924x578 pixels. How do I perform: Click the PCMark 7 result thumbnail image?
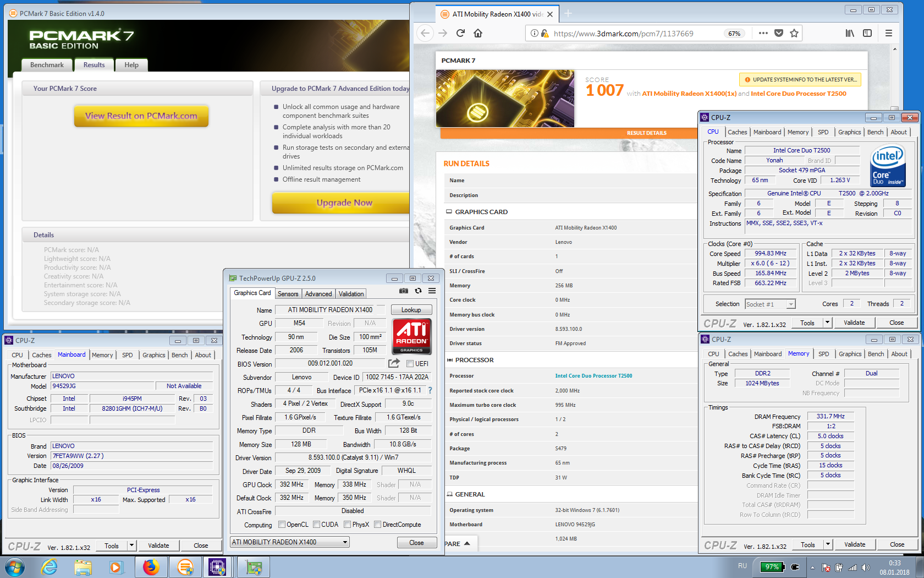[505, 99]
